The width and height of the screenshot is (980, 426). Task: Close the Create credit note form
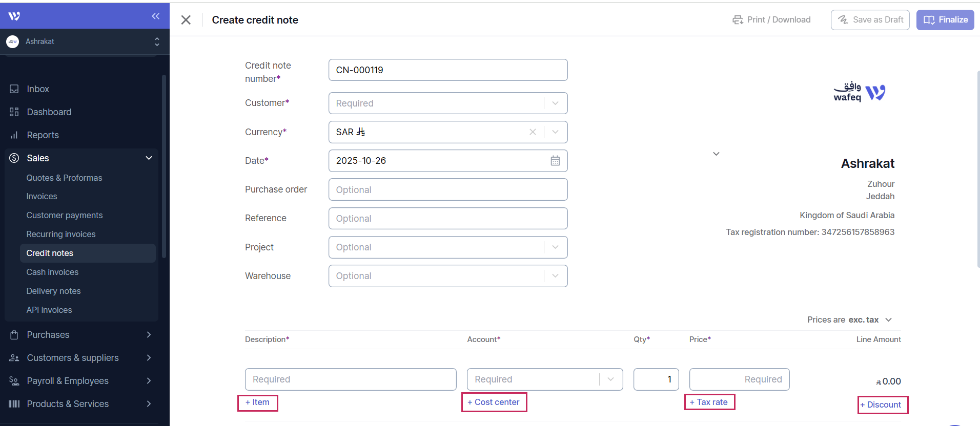point(186,20)
